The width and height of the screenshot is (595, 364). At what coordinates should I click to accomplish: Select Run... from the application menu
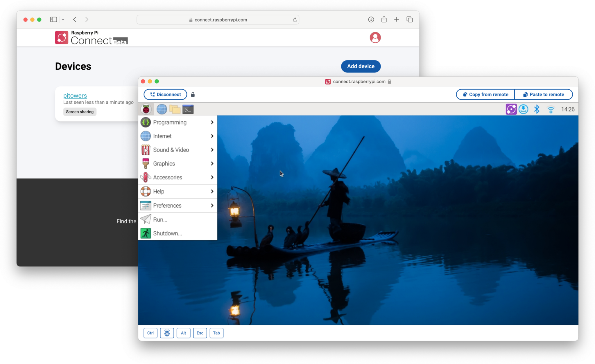[160, 219]
